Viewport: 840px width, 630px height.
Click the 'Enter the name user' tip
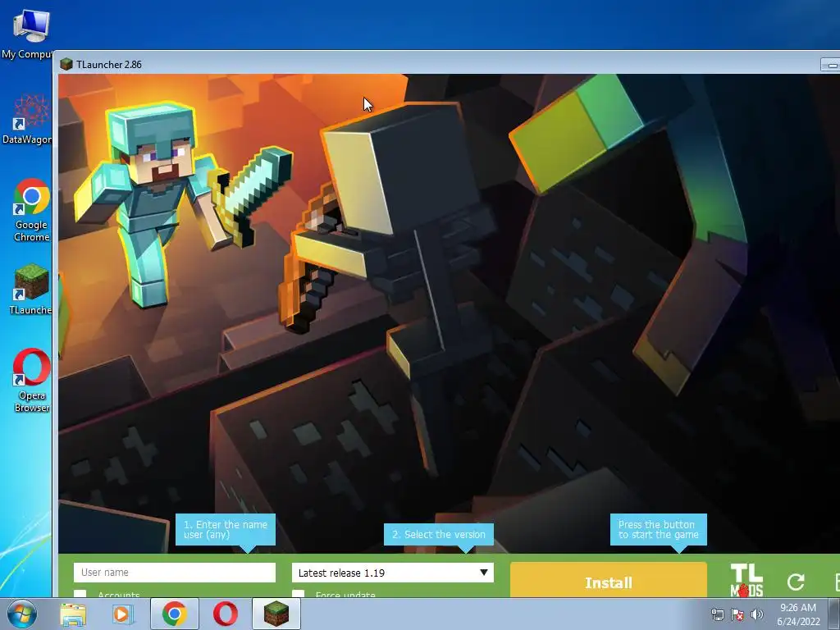point(226,529)
